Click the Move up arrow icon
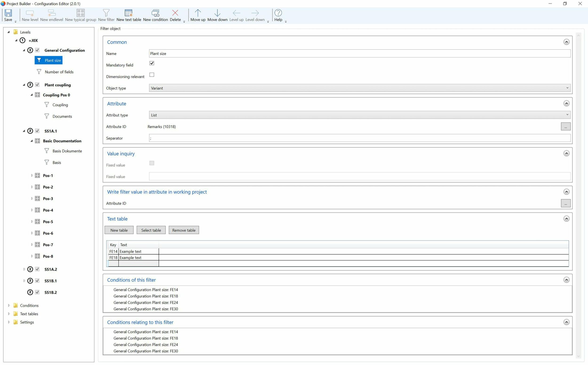The width and height of the screenshot is (588, 365). point(198,13)
